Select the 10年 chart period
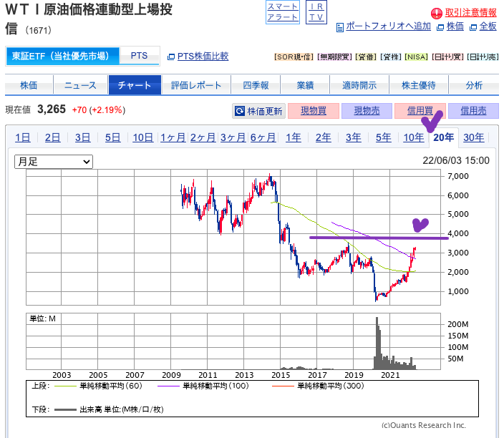This screenshot has height=438, width=504. (414, 137)
